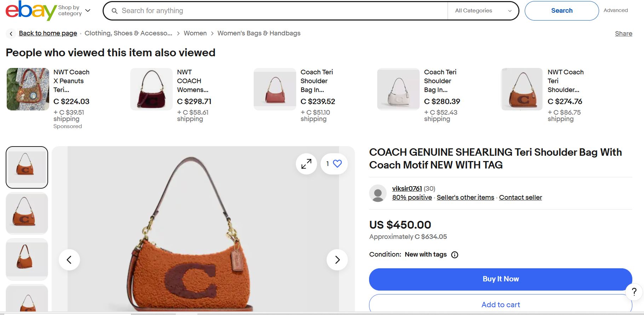The height and width of the screenshot is (315, 644).
Task: Click the seller profile avatar
Action: (x=378, y=193)
